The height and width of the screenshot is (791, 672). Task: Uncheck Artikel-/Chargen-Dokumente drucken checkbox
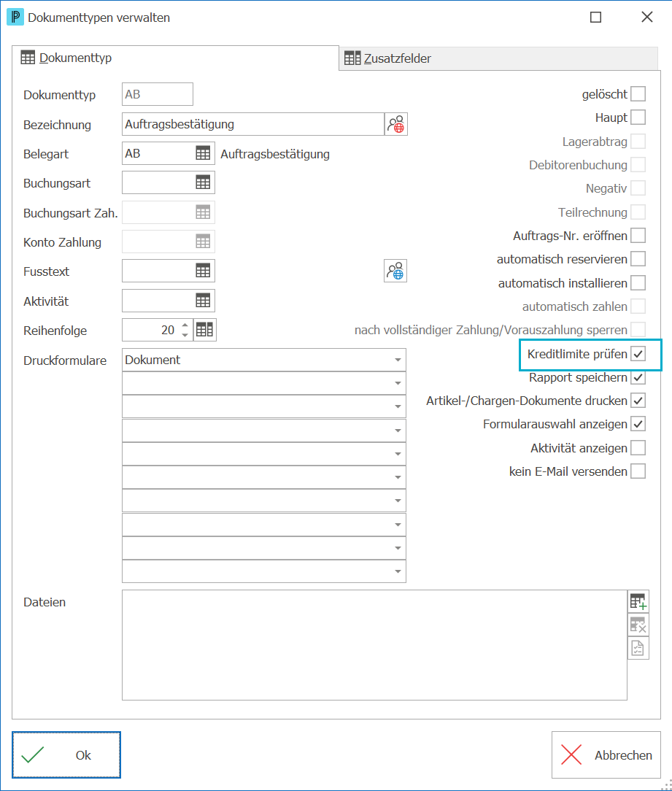[638, 401]
